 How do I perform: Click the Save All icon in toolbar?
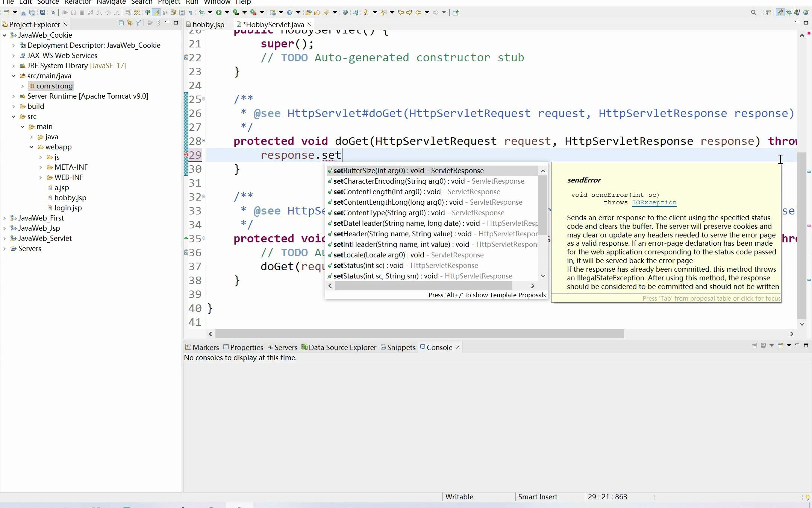pos(31,13)
